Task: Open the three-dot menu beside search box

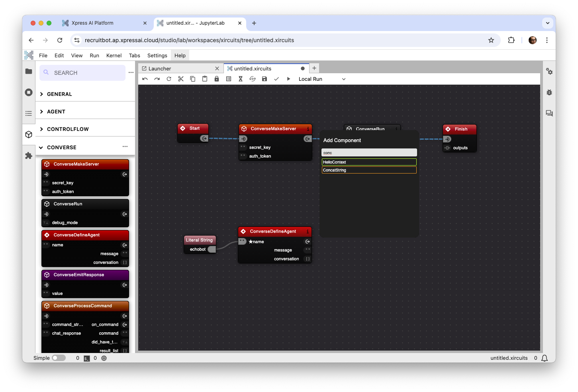Action: click(131, 72)
